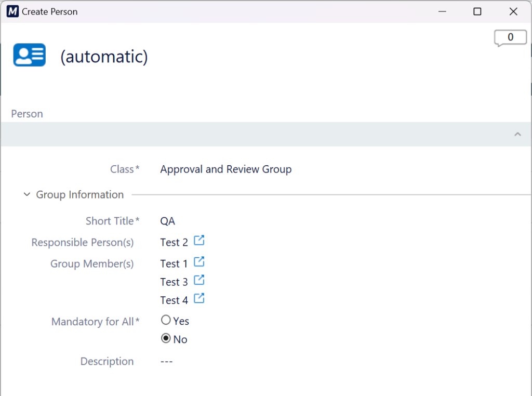This screenshot has height=396, width=532.
Task: Click the Group Member(s) label
Action: click(92, 264)
